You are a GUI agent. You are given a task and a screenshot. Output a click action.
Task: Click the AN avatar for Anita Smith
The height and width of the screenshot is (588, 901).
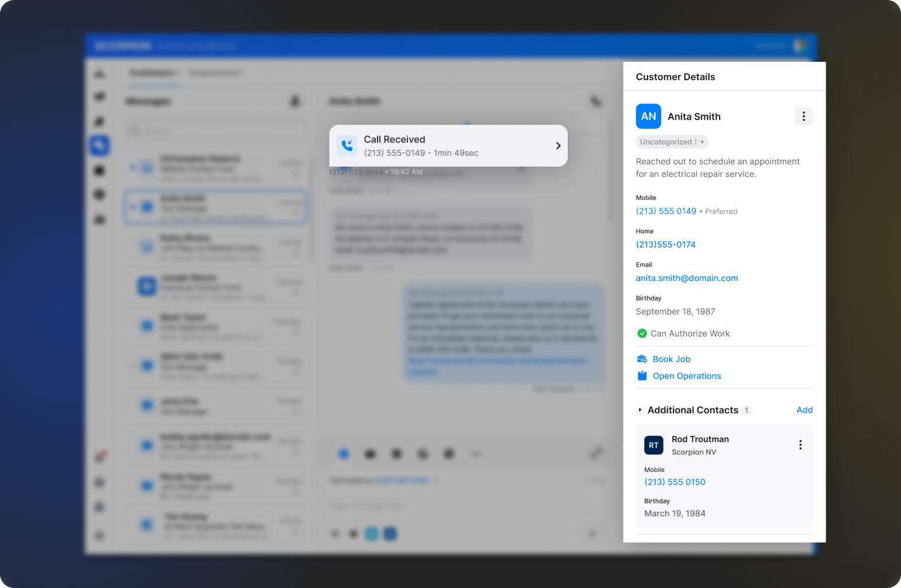click(648, 116)
